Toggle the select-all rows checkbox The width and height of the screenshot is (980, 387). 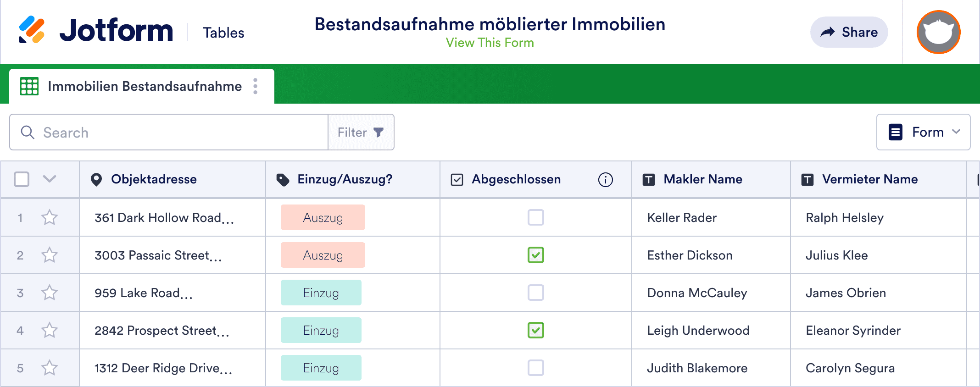point(22,179)
